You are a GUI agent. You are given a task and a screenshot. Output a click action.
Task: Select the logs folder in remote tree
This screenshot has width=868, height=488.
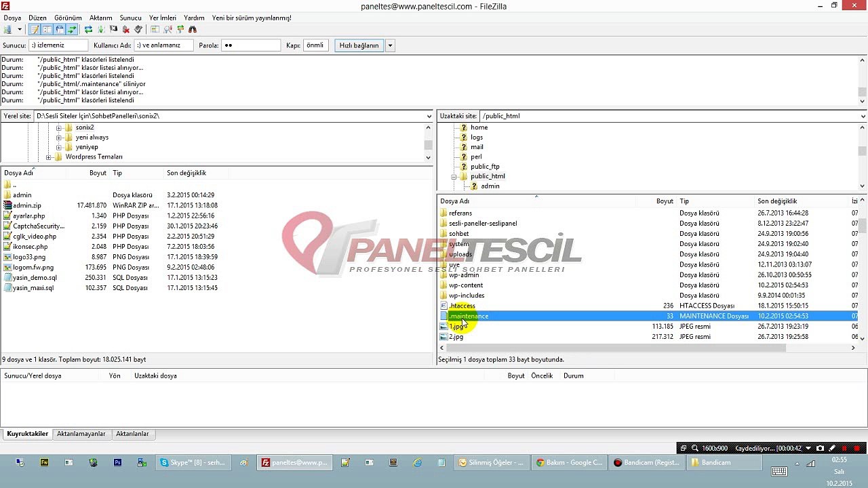point(477,138)
